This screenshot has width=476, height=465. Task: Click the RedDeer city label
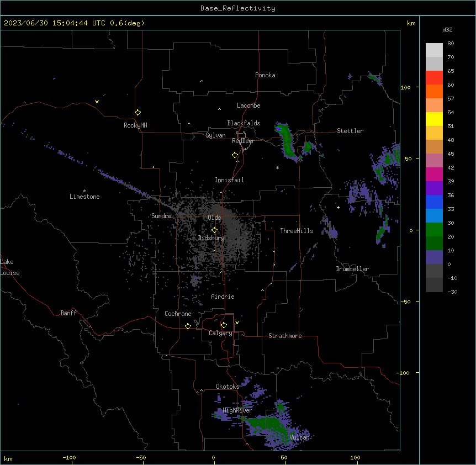pyautogui.click(x=243, y=141)
